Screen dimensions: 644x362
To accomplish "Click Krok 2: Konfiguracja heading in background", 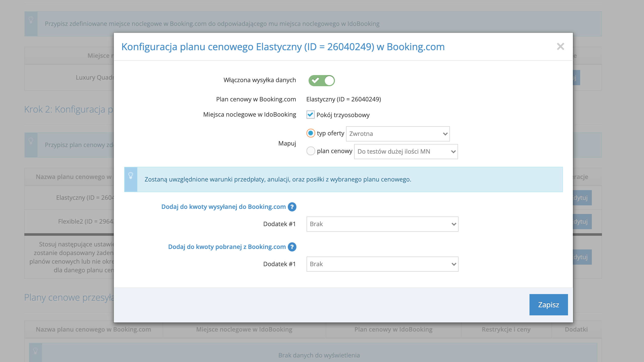I will click(69, 109).
